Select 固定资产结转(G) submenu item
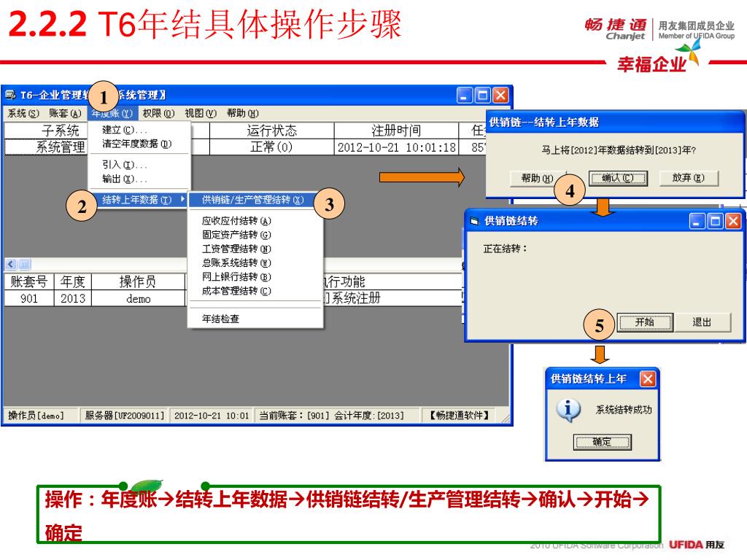The width and height of the screenshot is (747, 560). pyautogui.click(x=255, y=235)
